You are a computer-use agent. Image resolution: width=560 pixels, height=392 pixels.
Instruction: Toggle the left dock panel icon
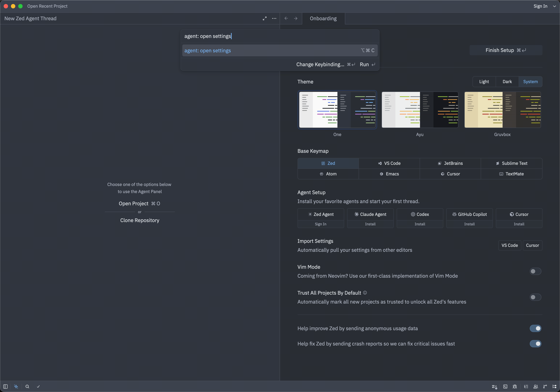[x=5, y=386]
